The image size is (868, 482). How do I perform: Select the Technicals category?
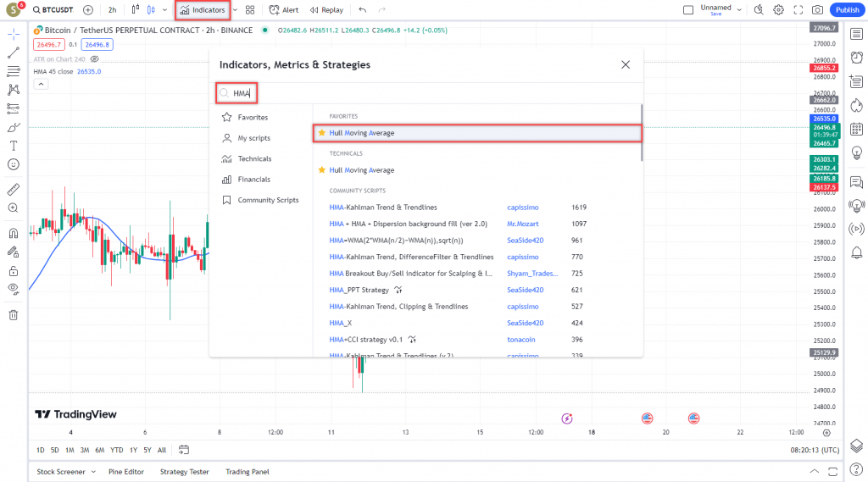coord(254,158)
